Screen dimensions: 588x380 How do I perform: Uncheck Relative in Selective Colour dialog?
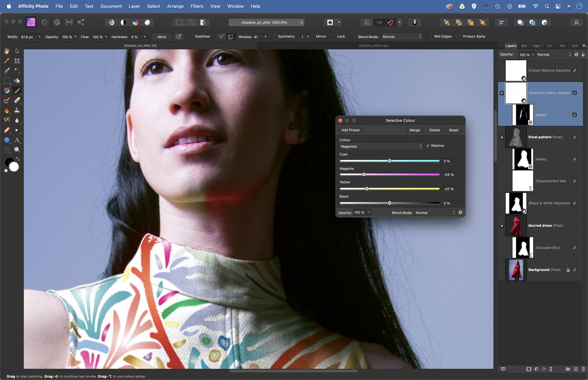(x=428, y=145)
